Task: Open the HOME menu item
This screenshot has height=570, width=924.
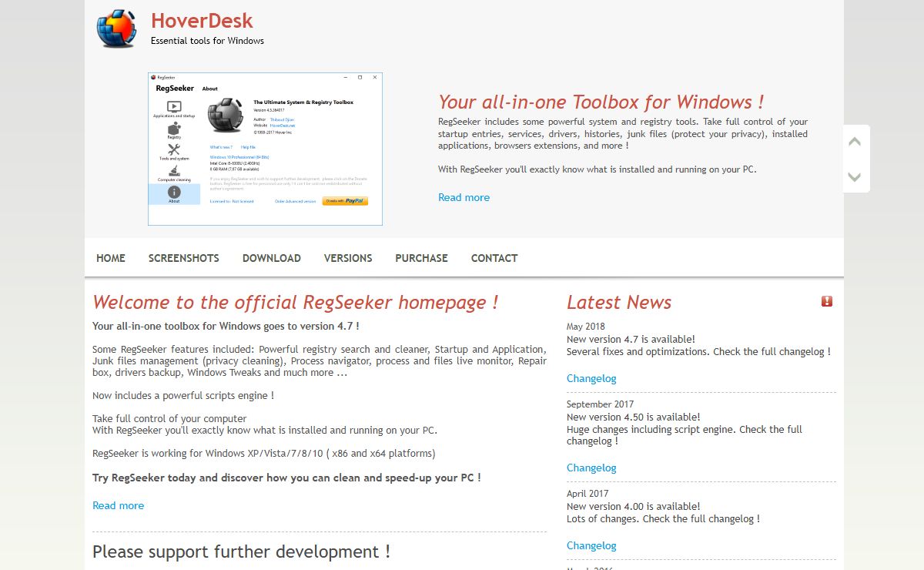Action: point(111,258)
